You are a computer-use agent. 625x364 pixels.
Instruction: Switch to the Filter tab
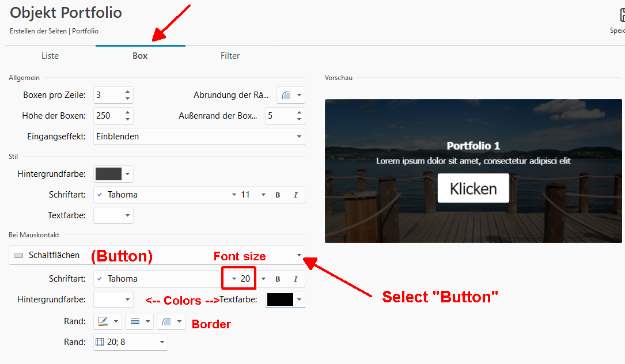[x=230, y=56]
